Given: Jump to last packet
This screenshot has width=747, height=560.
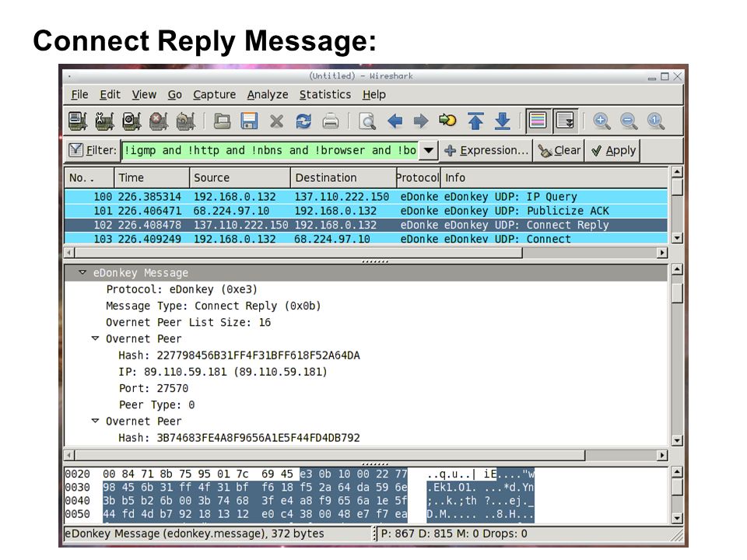Looking at the screenshot, I should [503, 121].
